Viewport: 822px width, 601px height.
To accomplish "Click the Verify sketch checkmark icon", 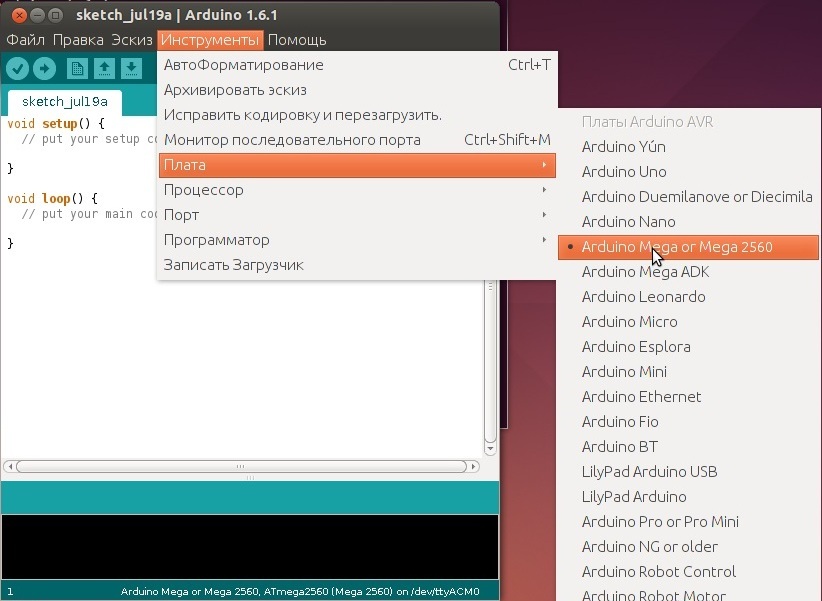I will [18, 68].
